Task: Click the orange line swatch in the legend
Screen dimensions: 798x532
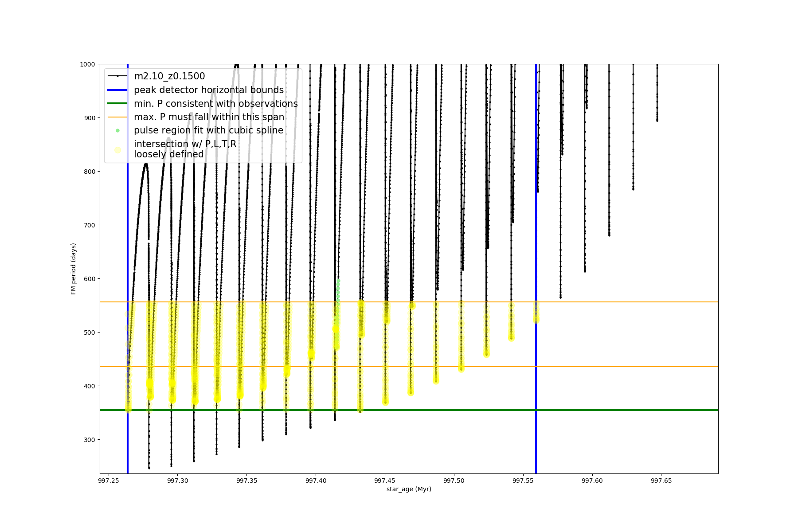Action: coord(117,117)
